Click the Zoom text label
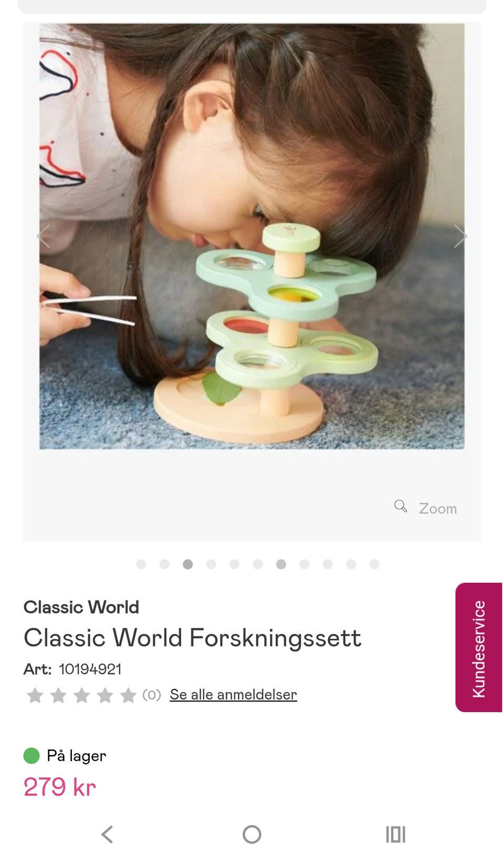Viewport: 504px width, 862px height. point(438,508)
